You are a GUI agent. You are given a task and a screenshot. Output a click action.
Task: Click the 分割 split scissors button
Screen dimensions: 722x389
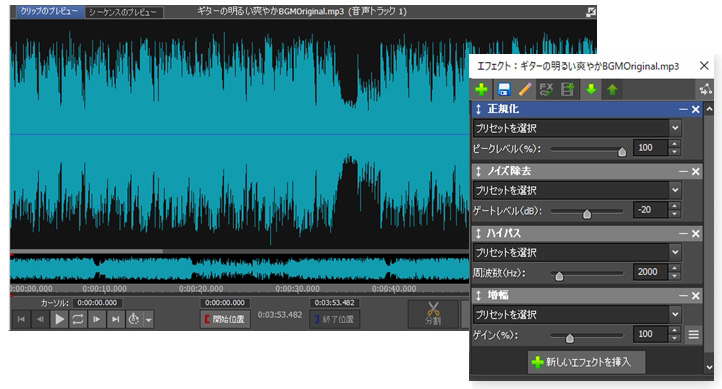click(x=433, y=314)
